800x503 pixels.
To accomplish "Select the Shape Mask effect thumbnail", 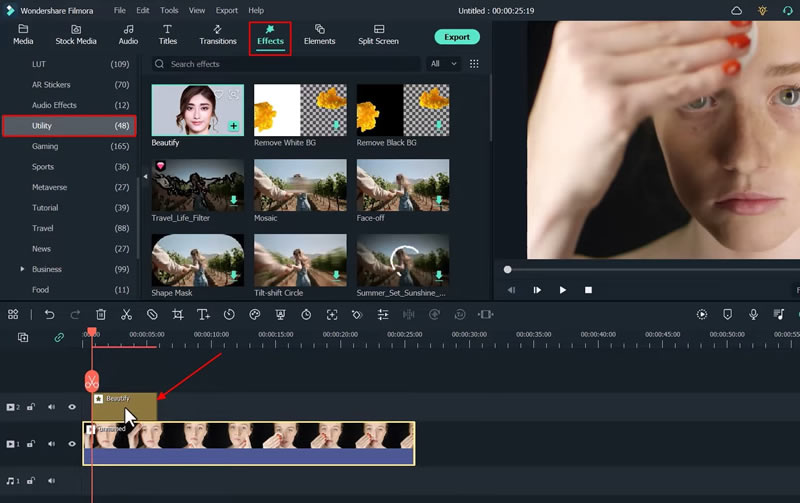I will pyautogui.click(x=197, y=260).
